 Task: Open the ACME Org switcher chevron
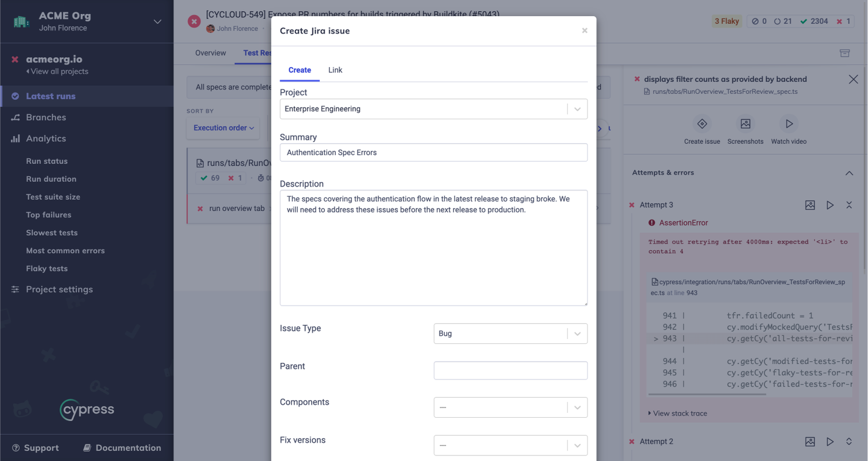(157, 22)
